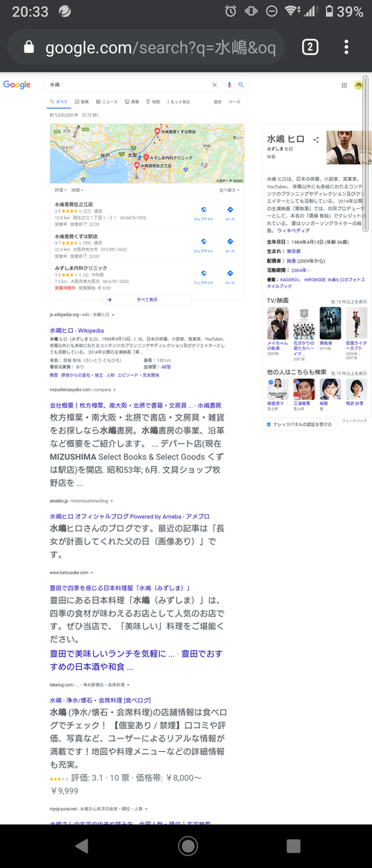Tap the Android back button
This screenshot has height=868, width=372.
81,846
